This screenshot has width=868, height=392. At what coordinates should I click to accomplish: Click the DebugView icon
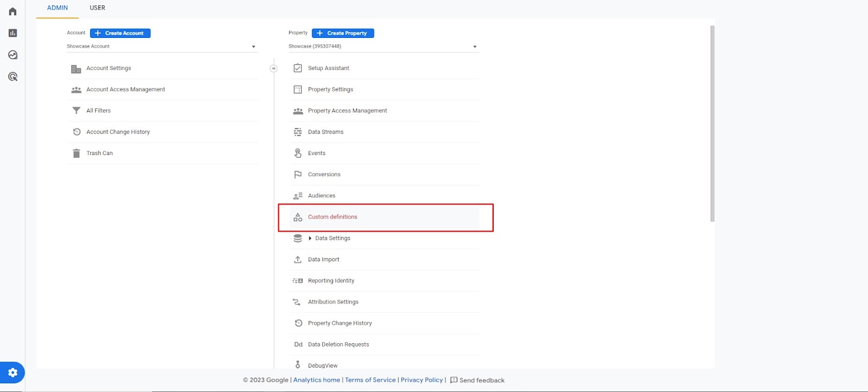pyautogui.click(x=298, y=365)
